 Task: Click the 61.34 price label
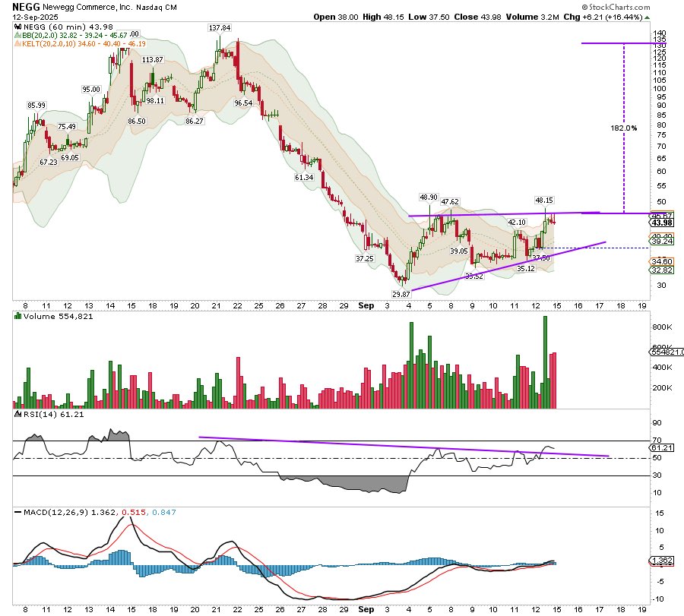point(304,178)
